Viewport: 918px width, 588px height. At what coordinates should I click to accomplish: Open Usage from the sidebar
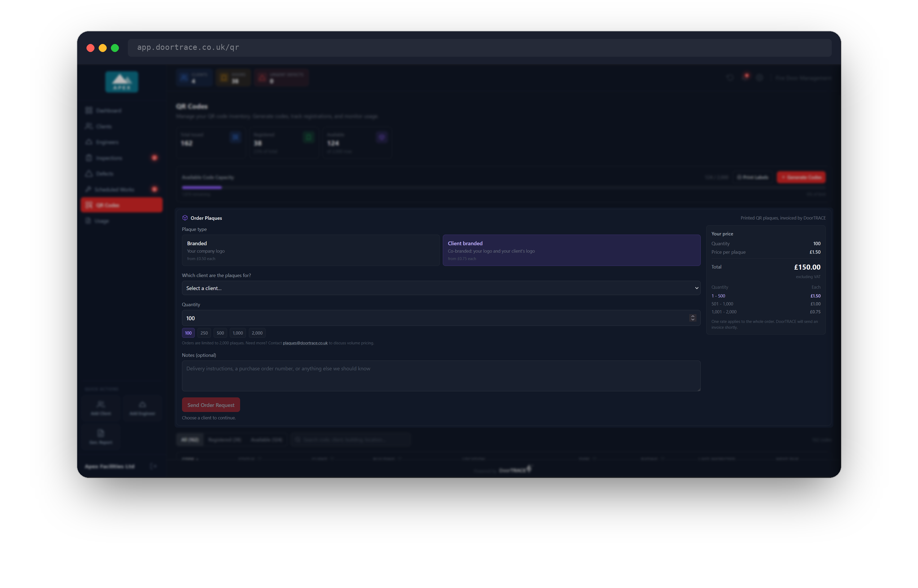[x=122, y=221]
